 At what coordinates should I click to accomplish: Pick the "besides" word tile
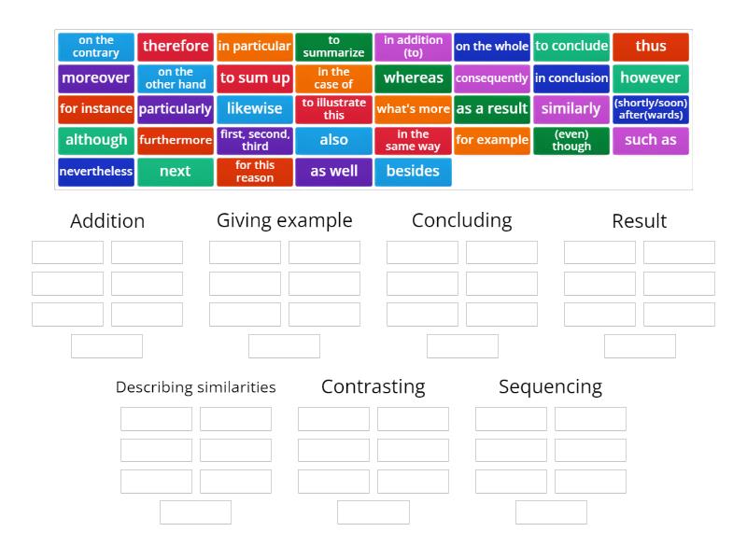[x=414, y=171]
